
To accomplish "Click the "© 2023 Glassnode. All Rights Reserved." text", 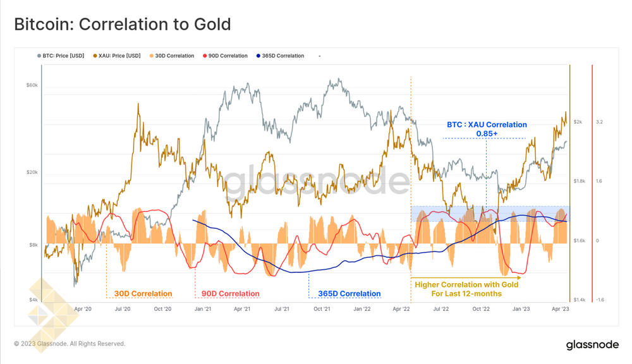I will (x=70, y=344).
